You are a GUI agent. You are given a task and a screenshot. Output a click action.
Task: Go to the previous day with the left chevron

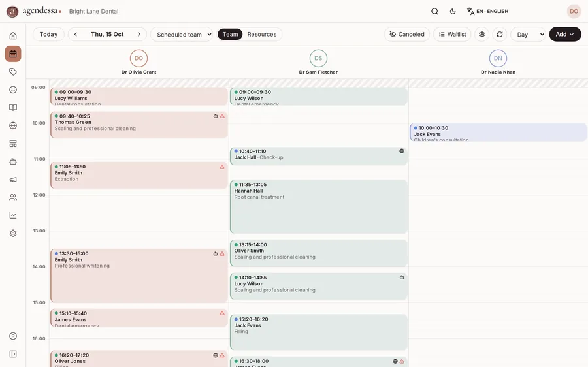tap(75, 34)
